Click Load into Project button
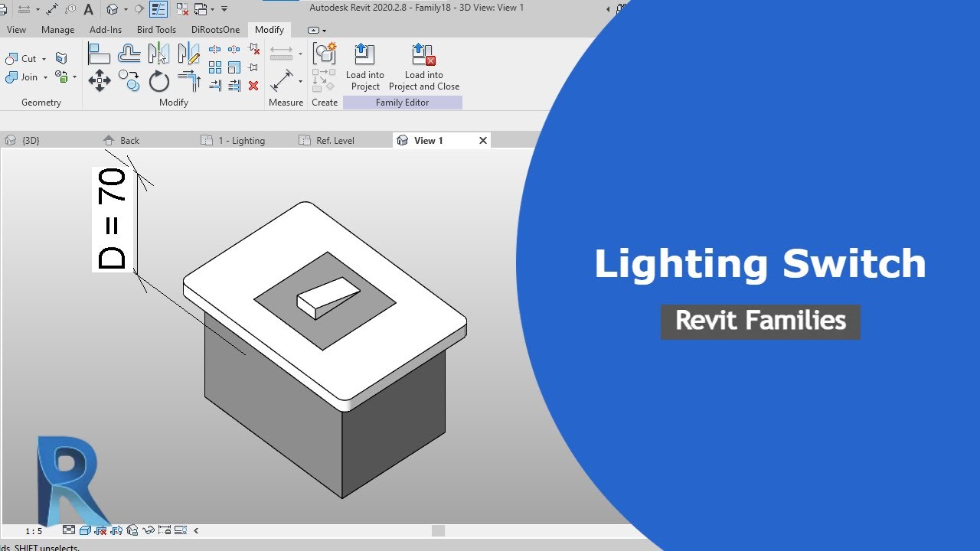The width and height of the screenshot is (980, 551). click(365, 67)
